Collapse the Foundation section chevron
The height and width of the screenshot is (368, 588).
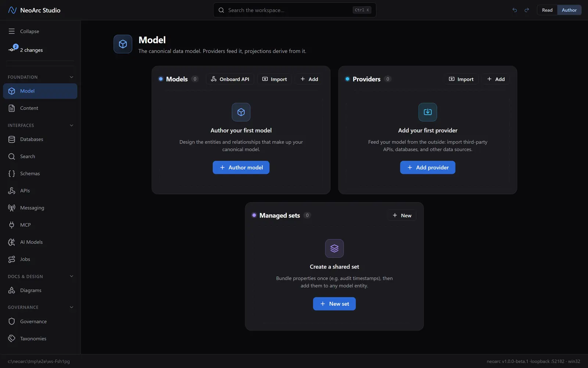click(x=71, y=77)
